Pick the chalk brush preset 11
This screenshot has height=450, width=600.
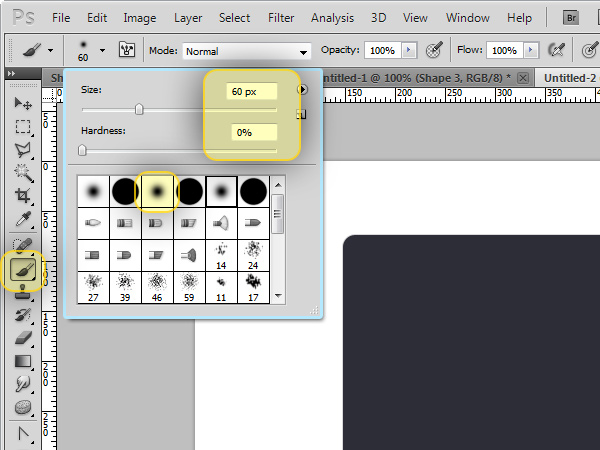pos(221,287)
